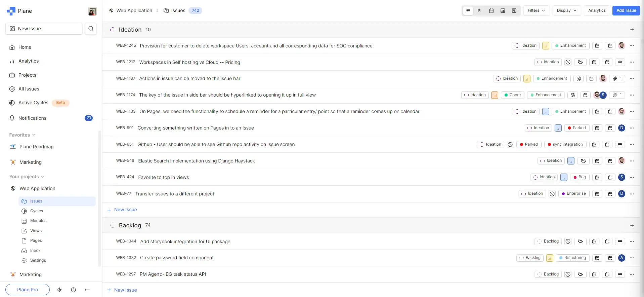
Task: Add issue with plus in Ideation header
Action: coord(632,30)
